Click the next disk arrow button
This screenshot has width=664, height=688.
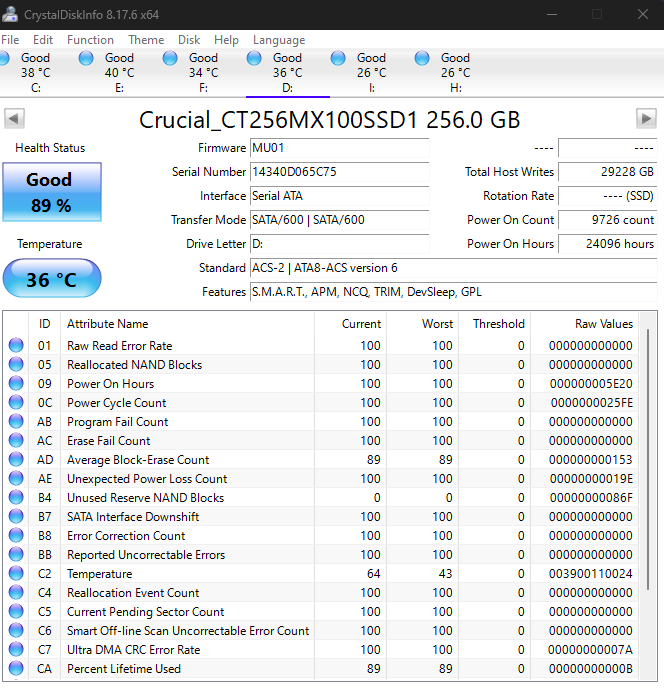pyautogui.click(x=646, y=118)
